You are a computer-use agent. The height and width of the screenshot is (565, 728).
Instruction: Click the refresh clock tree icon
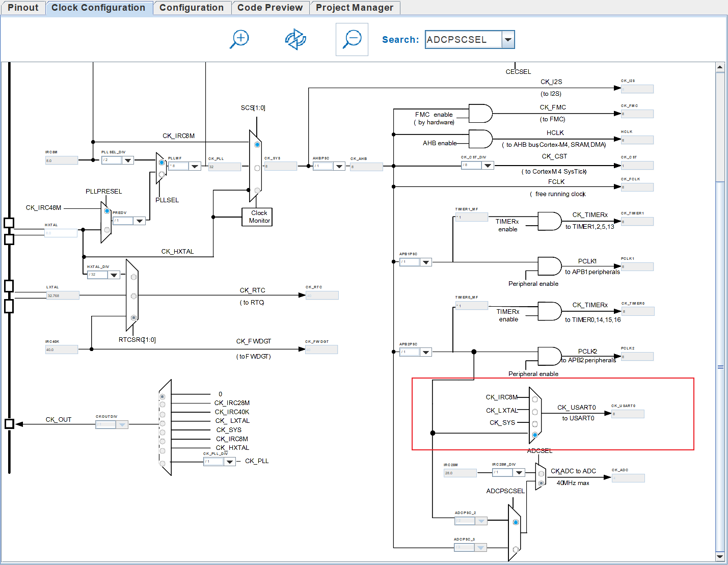pyautogui.click(x=295, y=39)
